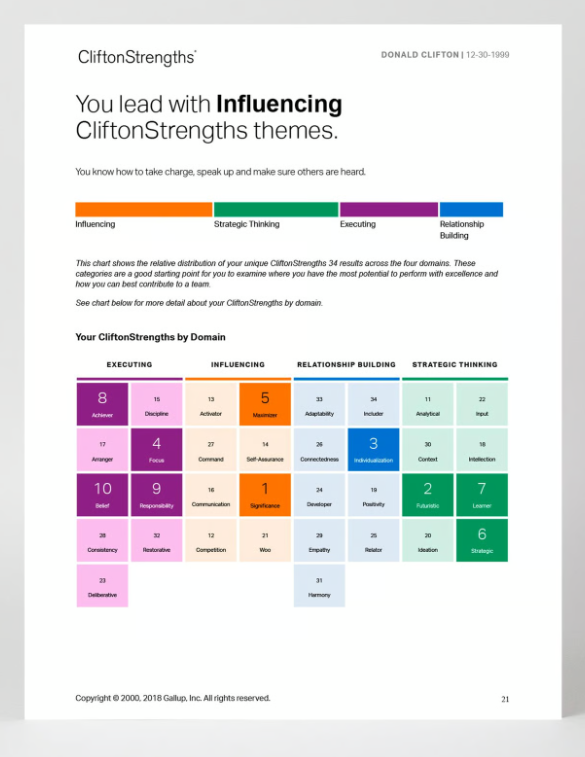
Task: Click the Strategic tile ranked 6
Action: [x=482, y=540]
